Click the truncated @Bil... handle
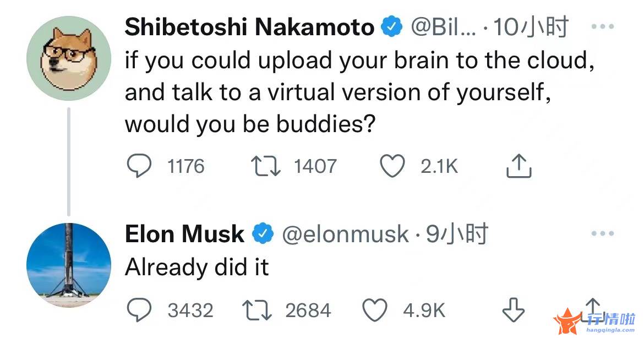This screenshot has height=338, width=644. tap(444, 28)
